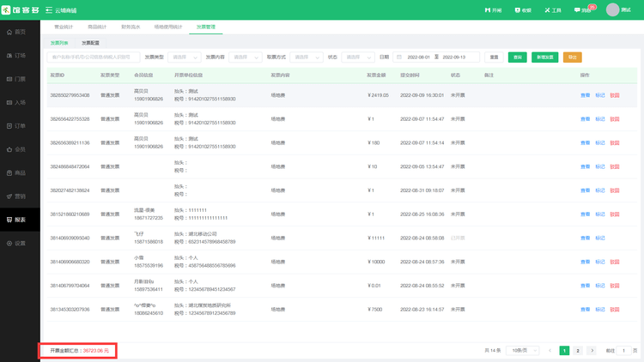Click 驳回 link in the first row
644x362 pixels.
pos(614,95)
